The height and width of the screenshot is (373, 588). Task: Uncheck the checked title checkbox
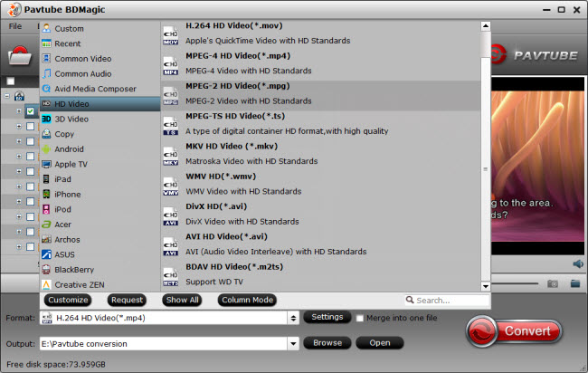31,111
